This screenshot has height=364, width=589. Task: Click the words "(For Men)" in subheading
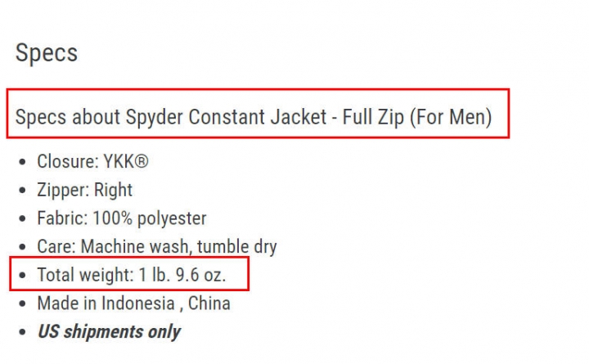[451, 117]
